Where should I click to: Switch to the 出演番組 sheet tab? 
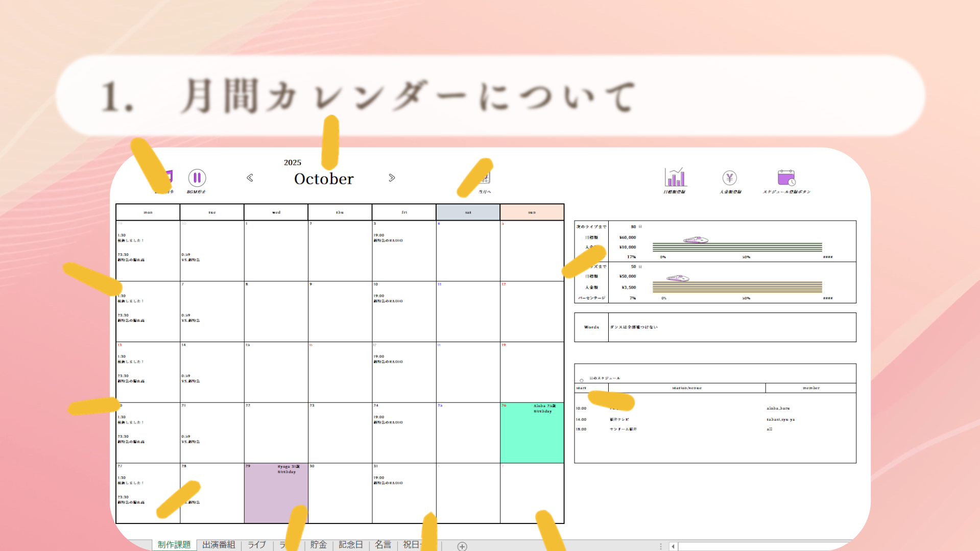(x=219, y=545)
